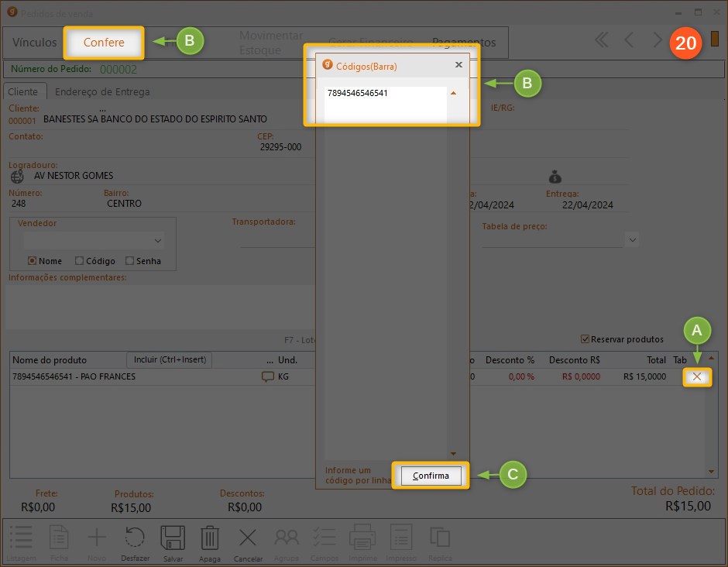The height and width of the screenshot is (567, 728).
Task: Click the Apaga trash can icon
Action: tap(210, 538)
